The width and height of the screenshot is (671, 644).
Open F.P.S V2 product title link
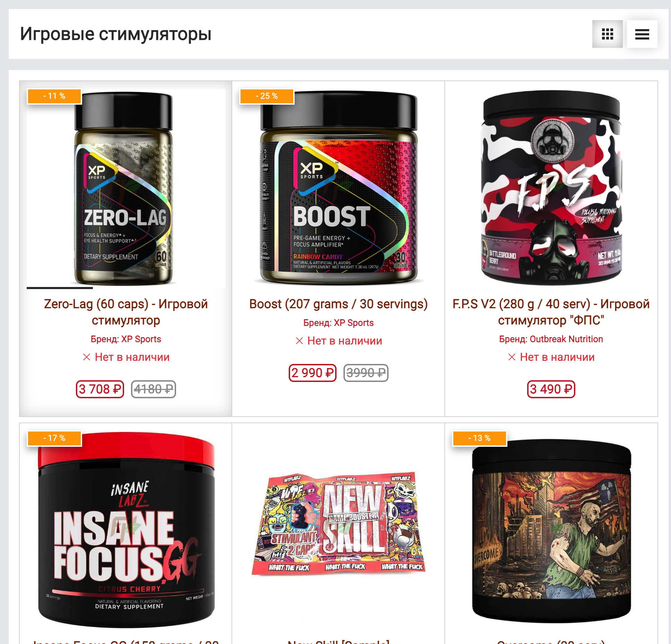(551, 312)
